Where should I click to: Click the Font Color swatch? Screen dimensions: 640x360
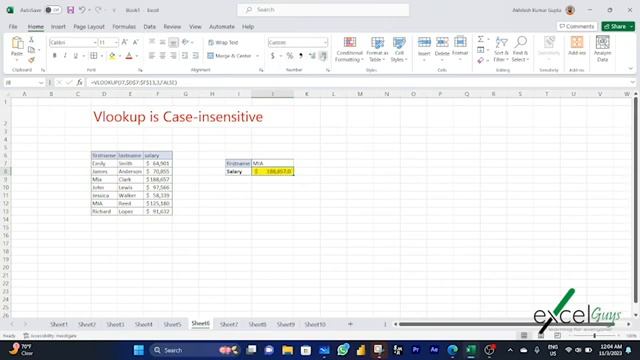tap(129, 56)
